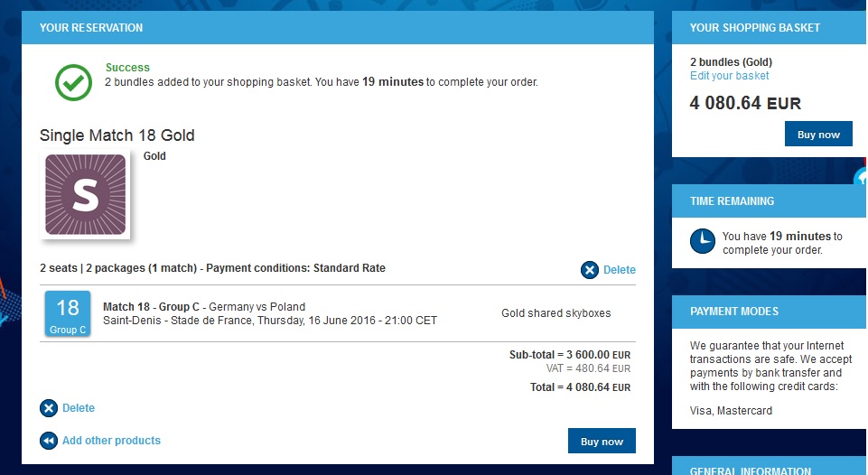Click the green success checkmark icon
This screenshot has width=868, height=475.
pyautogui.click(x=74, y=82)
